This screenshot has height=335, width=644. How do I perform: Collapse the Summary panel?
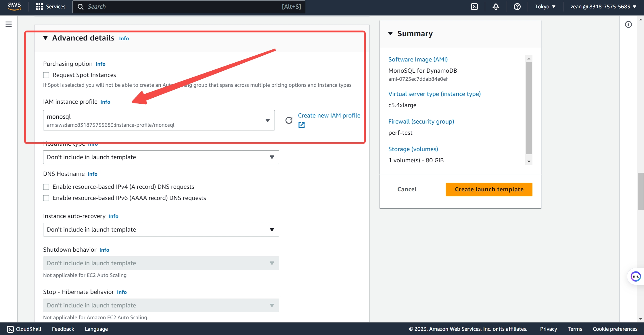[390, 34]
